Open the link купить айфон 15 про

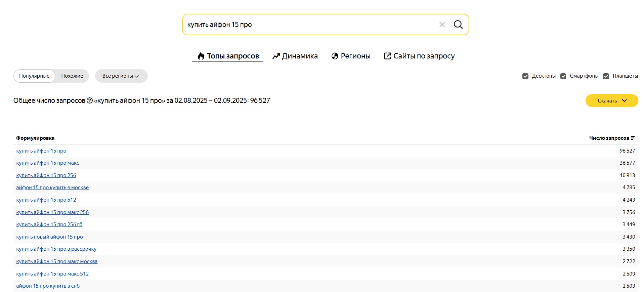(41, 151)
